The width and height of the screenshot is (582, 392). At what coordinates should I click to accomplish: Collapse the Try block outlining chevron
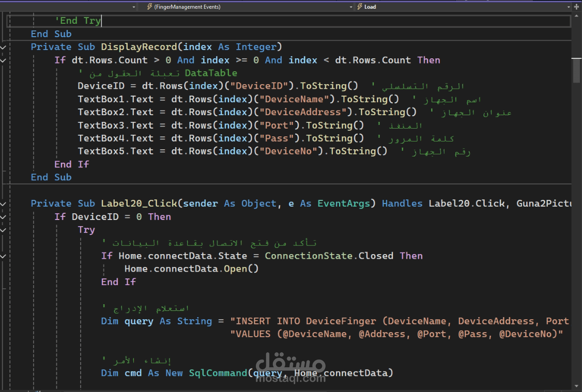click(3, 230)
